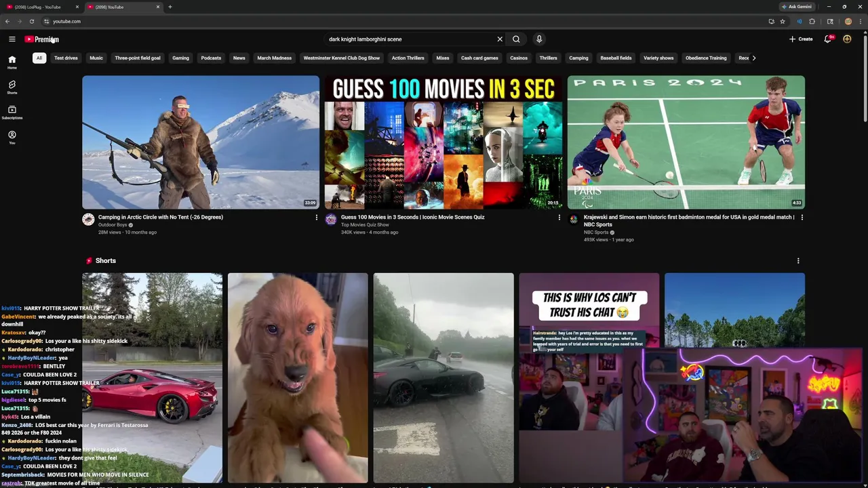
Task: Filter by Gaming chip
Action: (x=180, y=58)
